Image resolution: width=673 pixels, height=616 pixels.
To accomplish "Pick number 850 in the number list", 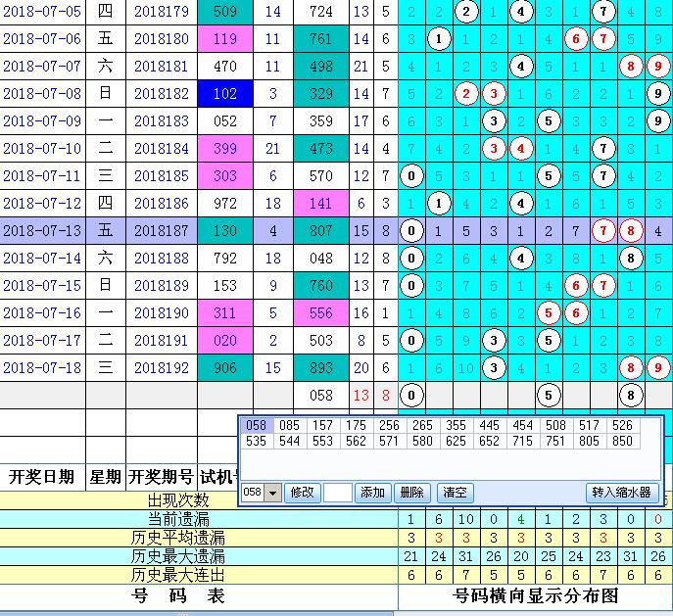I will click(623, 442).
